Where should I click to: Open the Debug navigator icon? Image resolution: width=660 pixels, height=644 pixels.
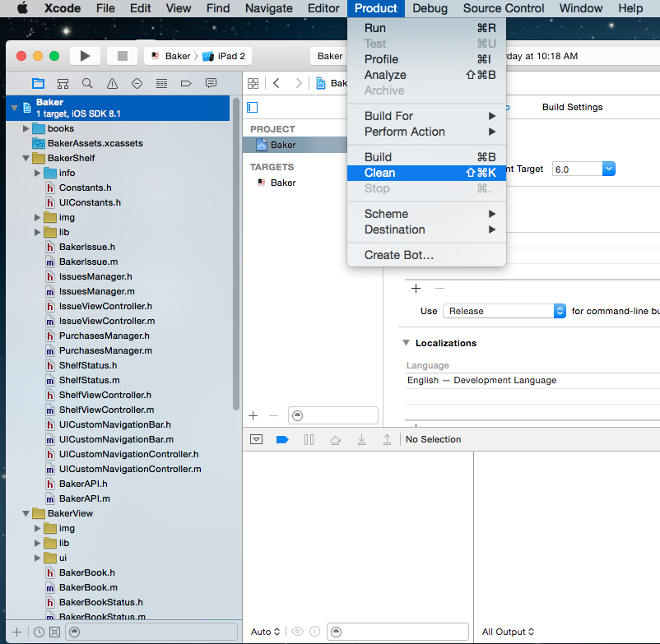(x=161, y=83)
